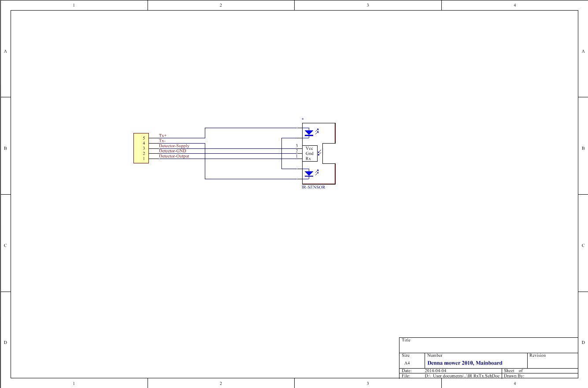Image resolution: width=588 pixels, height=388 pixels.
Task: Click the Revision field label
Action: (x=537, y=355)
